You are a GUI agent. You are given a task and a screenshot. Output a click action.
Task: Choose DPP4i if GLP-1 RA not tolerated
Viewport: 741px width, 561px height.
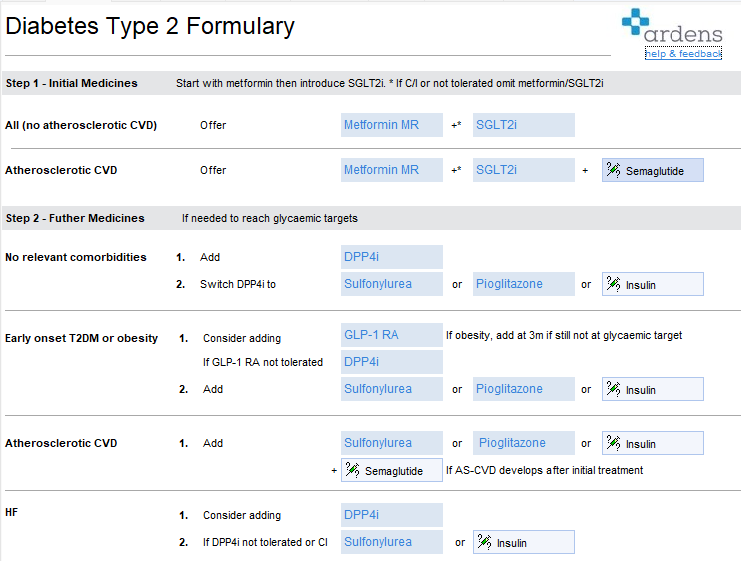pyautogui.click(x=391, y=362)
